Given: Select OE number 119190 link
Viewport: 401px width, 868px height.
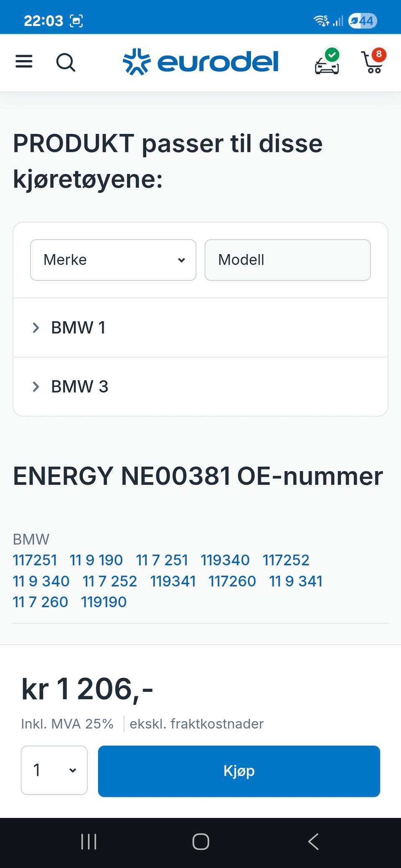Looking at the screenshot, I should [104, 602].
